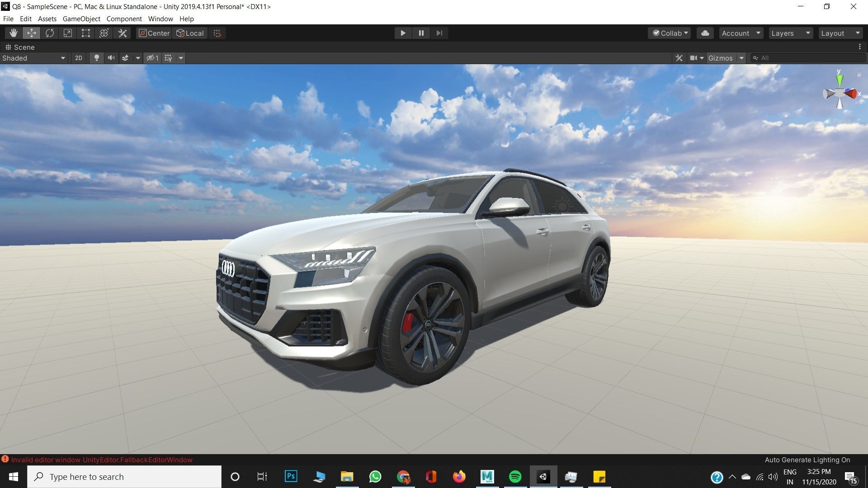Screen dimensions: 868x488
Task: Open the Layout dropdown
Action: 839,33
